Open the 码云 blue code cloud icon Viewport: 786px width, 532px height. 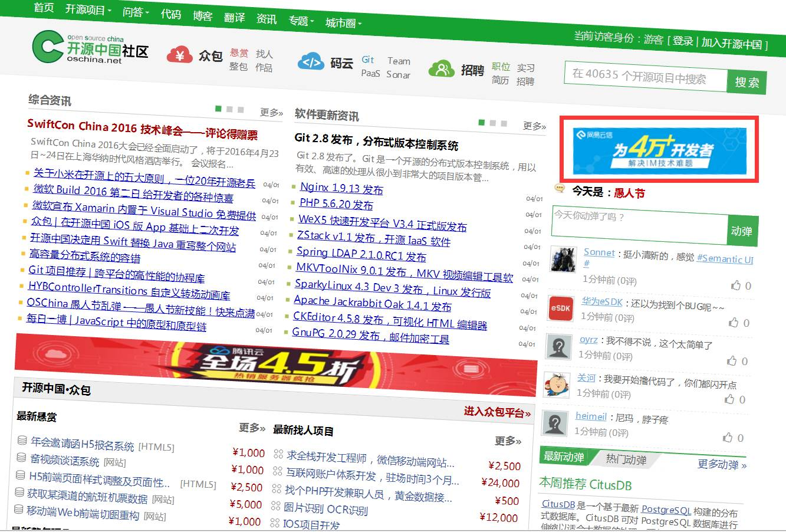[x=311, y=61]
